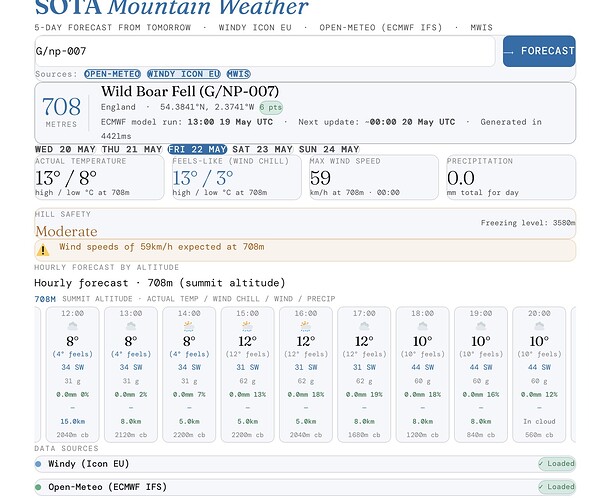The width and height of the screenshot is (589, 500).
Task: Toggle the OPEN-METEO source chip
Action: 112,74
